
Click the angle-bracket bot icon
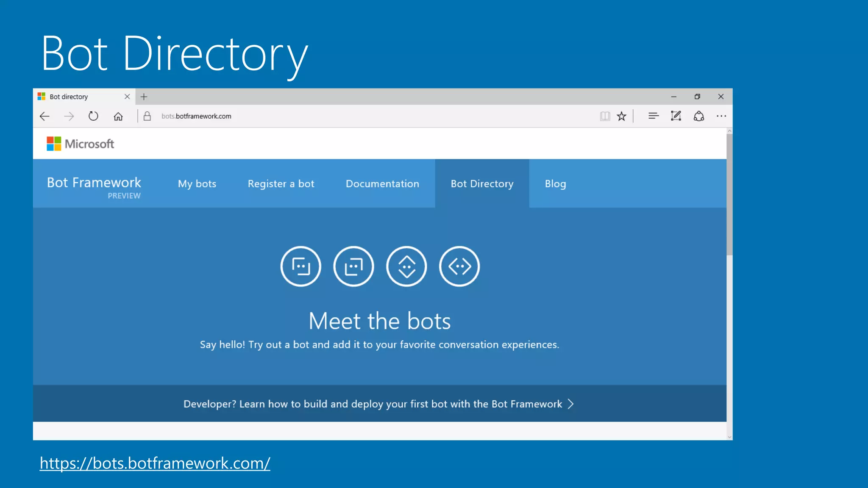click(459, 266)
